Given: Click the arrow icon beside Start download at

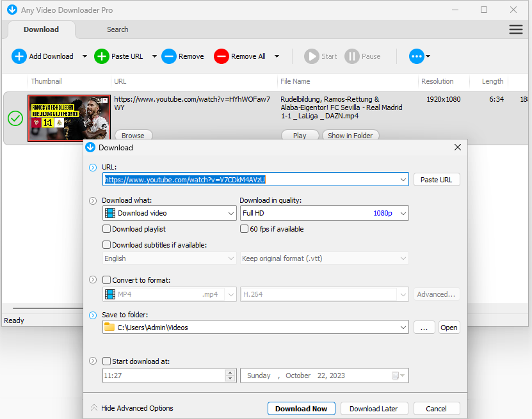Looking at the screenshot, I should (x=93, y=361).
